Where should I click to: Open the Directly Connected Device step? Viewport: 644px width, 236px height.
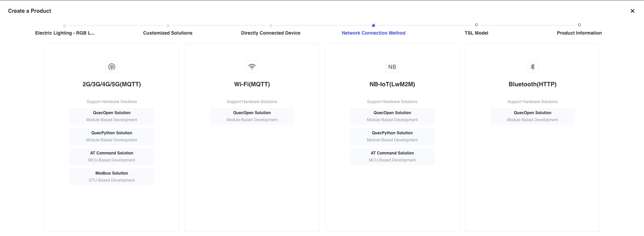(271, 33)
